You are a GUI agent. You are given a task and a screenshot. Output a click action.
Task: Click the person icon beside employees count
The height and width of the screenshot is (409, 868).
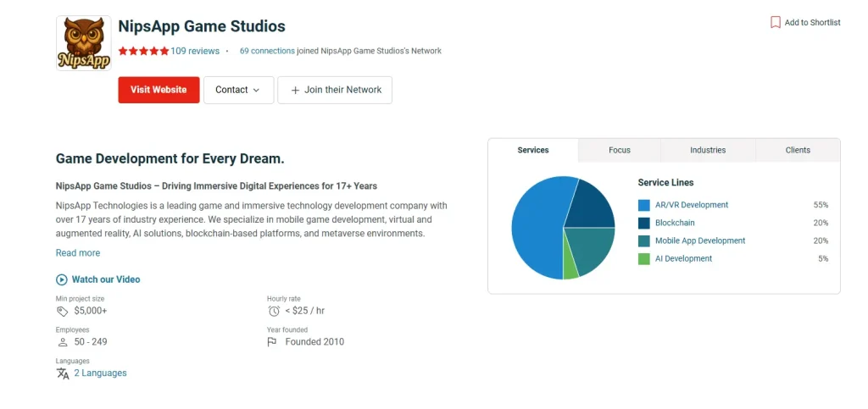(x=63, y=342)
